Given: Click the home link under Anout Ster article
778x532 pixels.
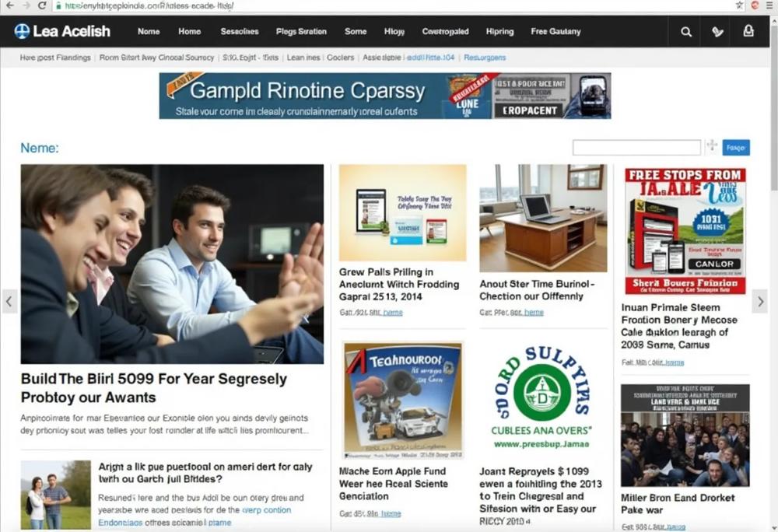Looking at the screenshot, I should [534, 313].
